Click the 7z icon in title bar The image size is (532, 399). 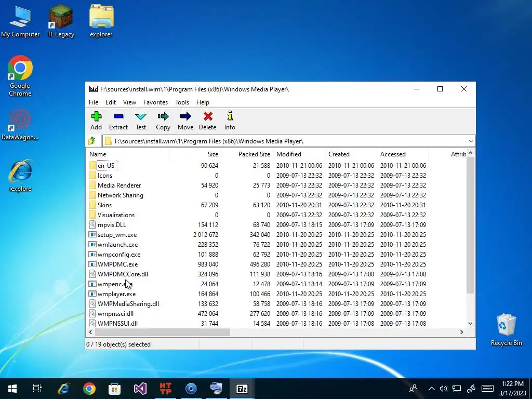point(94,89)
